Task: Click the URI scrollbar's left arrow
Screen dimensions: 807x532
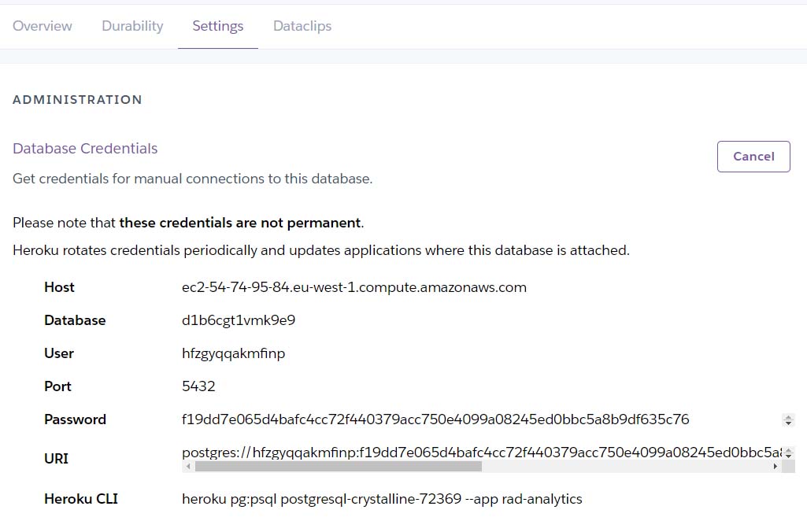Action: point(187,467)
